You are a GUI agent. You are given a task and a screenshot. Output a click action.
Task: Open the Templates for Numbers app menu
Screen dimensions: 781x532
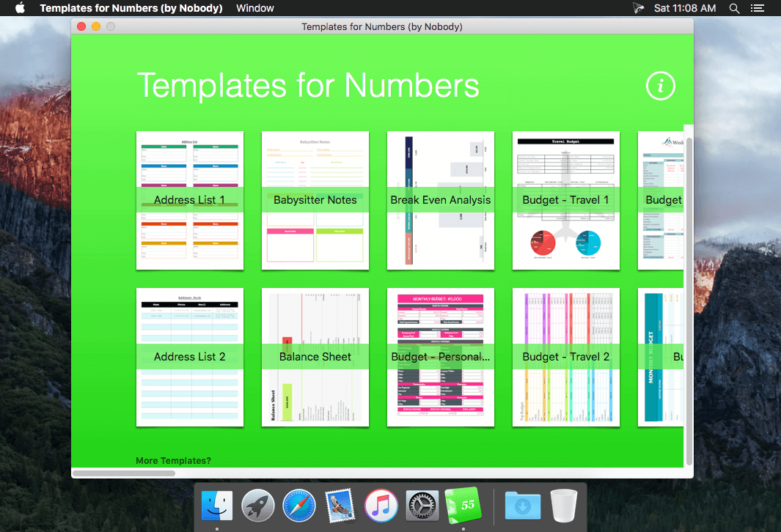[x=131, y=8]
